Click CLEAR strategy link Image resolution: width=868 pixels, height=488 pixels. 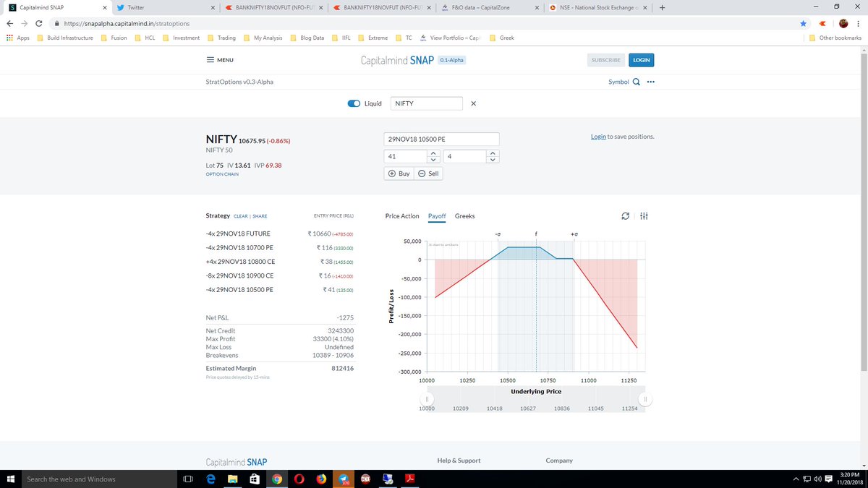click(x=241, y=216)
